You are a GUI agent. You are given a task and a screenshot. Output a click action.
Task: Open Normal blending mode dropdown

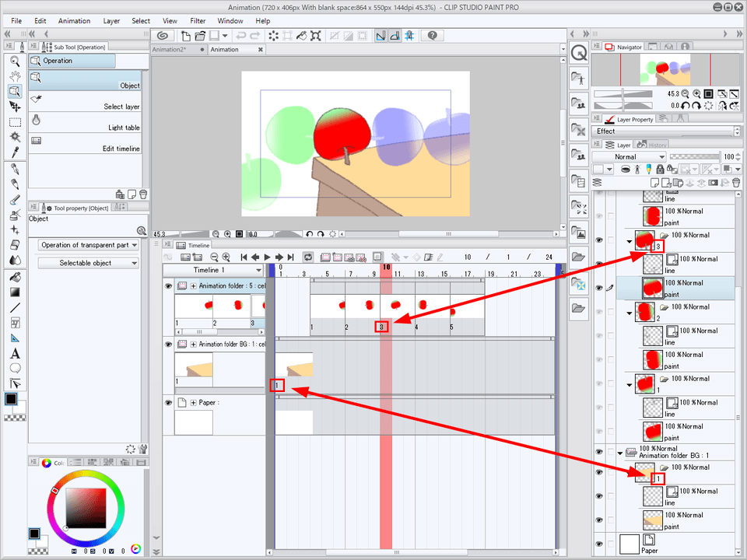(x=629, y=156)
